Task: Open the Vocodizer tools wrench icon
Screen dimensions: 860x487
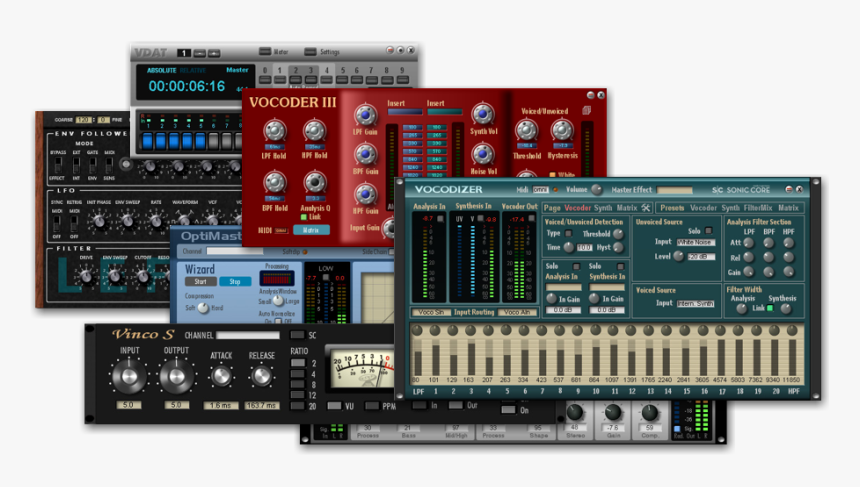Action: [x=646, y=208]
